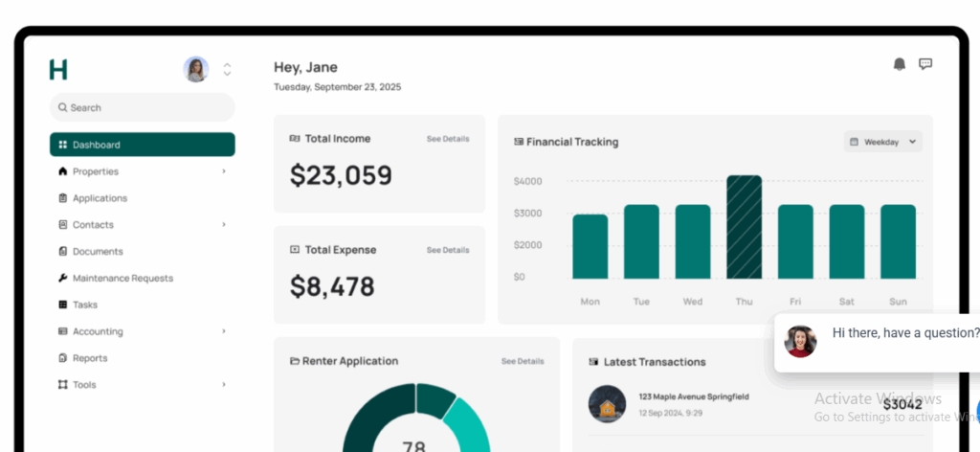Select the Sun bar in chart
This screenshot has height=452, width=980.
pyautogui.click(x=898, y=241)
